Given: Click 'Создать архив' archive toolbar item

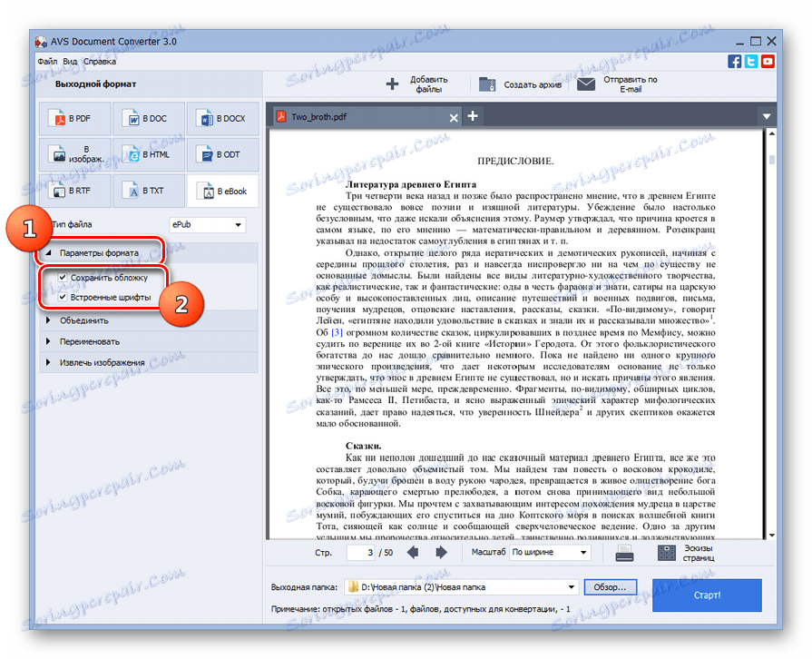Looking at the screenshot, I should (520, 84).
